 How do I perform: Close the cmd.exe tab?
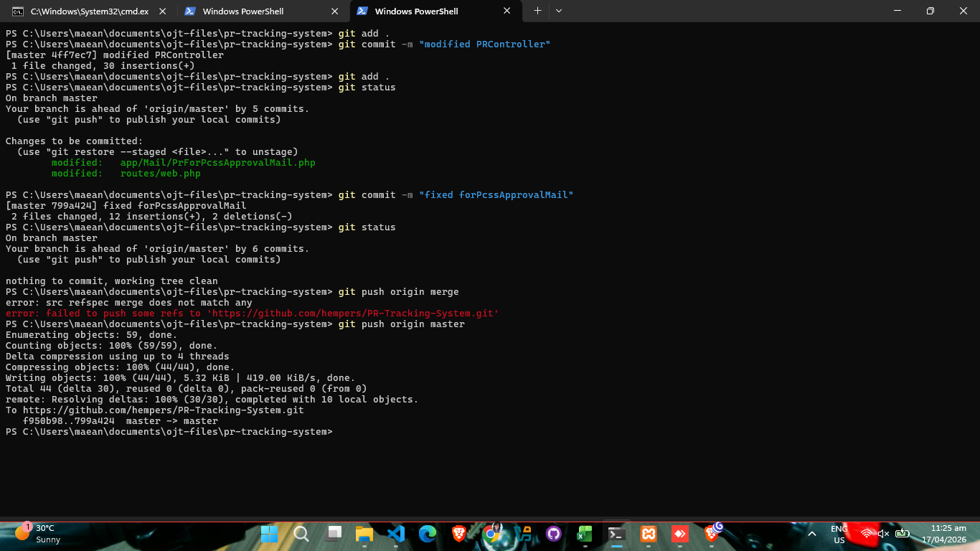pyautogui.click(x=163, y=11)
